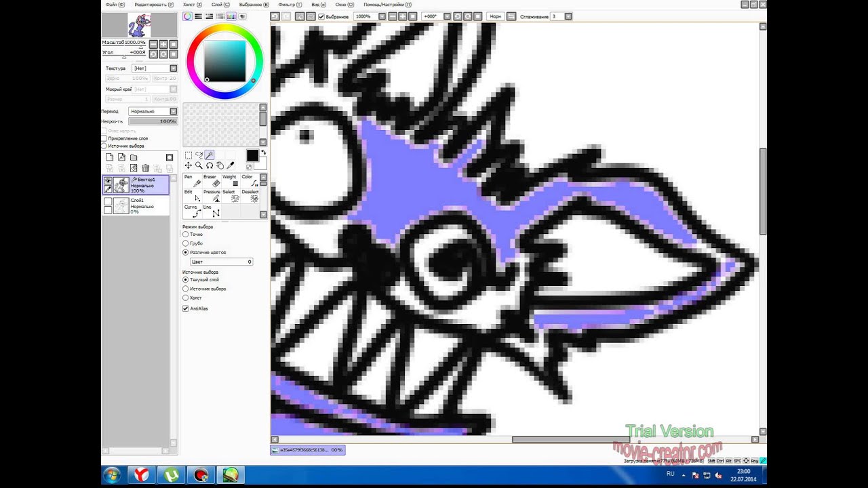Click the undo button in the toolbar
The width and height of the screenshot is (868, 488).
(x=275, y=16)
